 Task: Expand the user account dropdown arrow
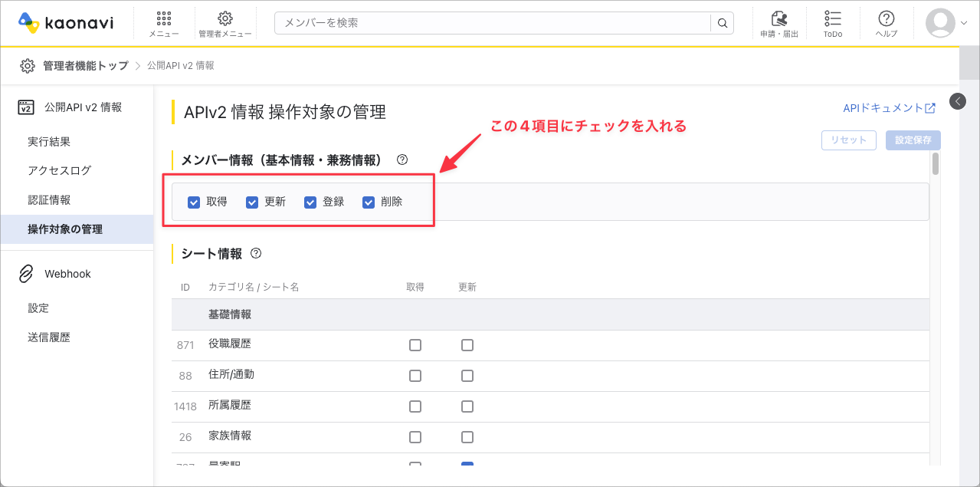964,23
